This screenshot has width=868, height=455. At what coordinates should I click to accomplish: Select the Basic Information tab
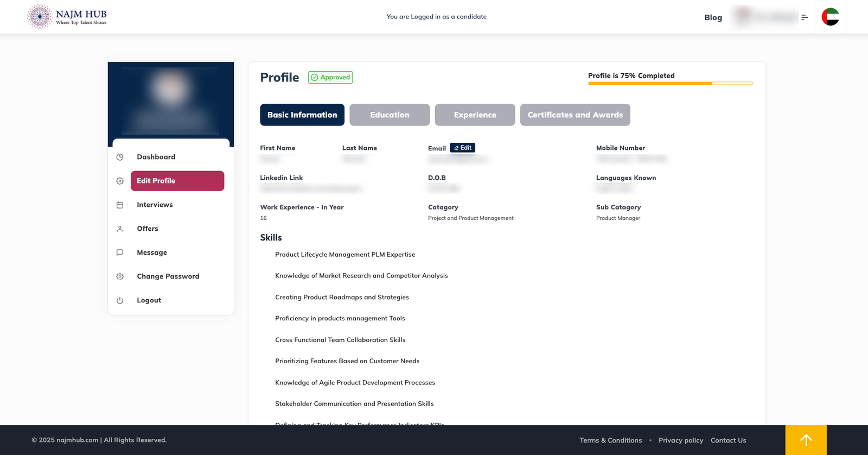[x=302, y=115]
